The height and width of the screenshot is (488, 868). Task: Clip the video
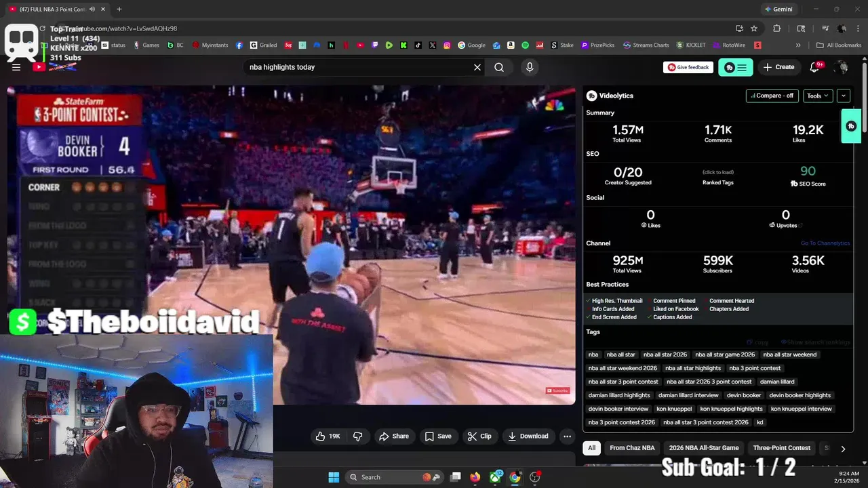[x=479, y=436]
